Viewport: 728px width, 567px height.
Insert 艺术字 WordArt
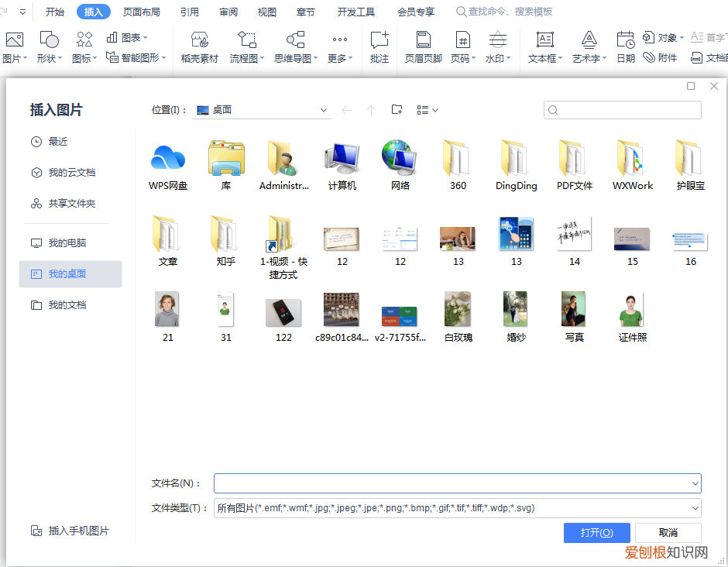588,46
